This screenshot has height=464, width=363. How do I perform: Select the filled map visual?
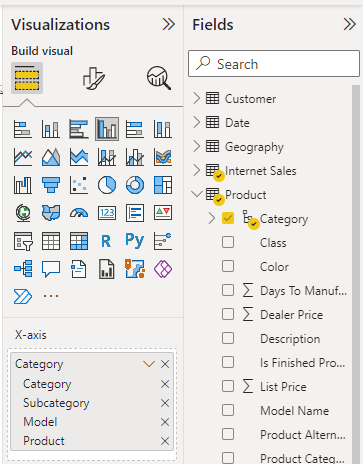(x=51, y=213)
